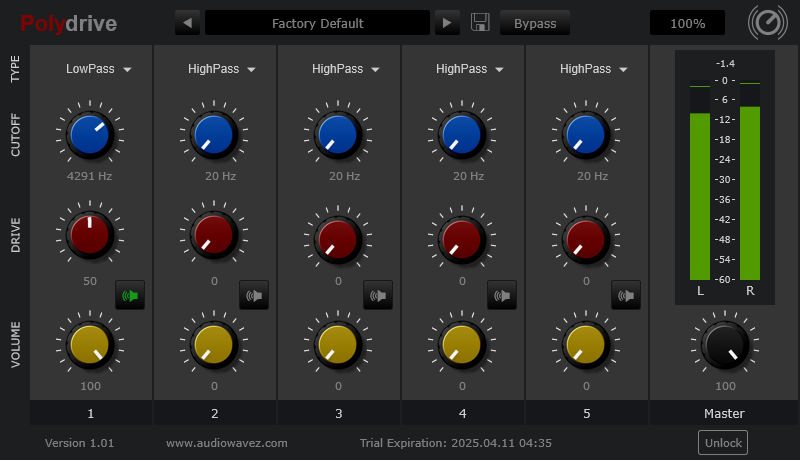Open the band 4 HighPass type dropdown
The width and height of the screenshot is (800, 460).
[469, 69]
